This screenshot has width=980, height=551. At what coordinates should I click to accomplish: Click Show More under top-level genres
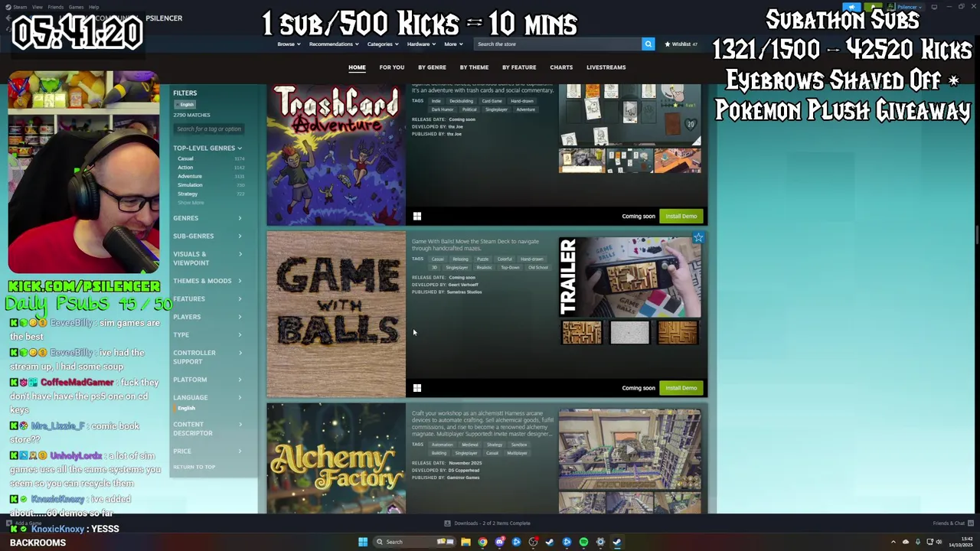191,202
